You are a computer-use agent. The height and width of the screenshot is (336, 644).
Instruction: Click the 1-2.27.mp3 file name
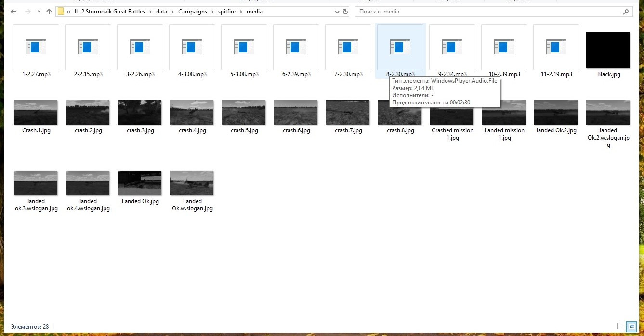click(x=36, y=74)
